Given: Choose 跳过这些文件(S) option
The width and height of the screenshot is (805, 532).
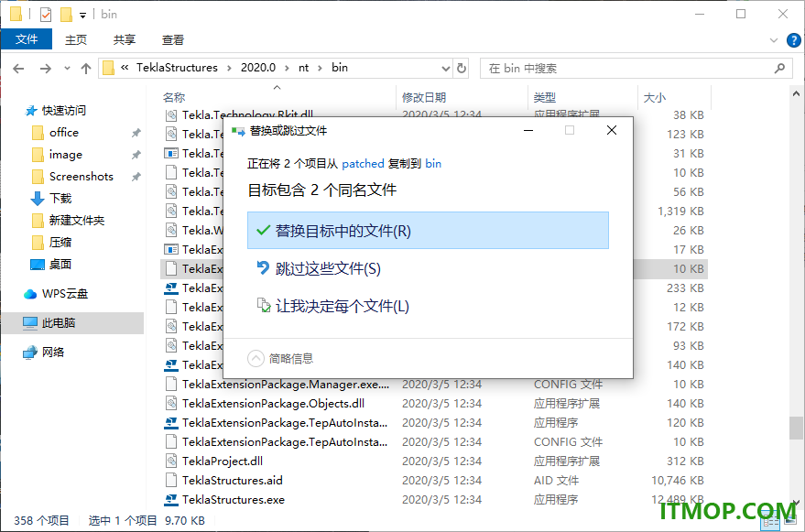Looking at the screenshot, I should tap(428, 268).
